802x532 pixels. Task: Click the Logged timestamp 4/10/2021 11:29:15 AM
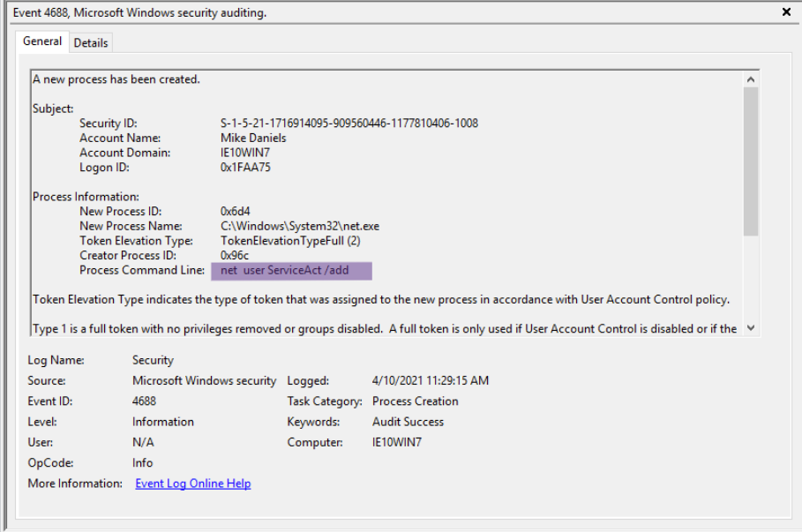431,381
